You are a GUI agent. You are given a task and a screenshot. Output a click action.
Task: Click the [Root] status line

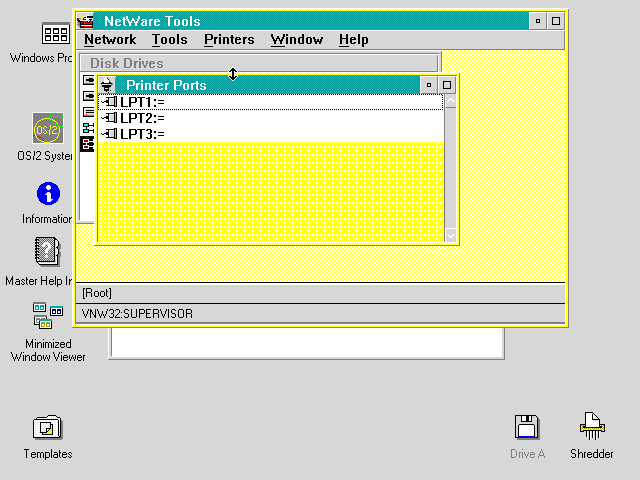(x=320, y=293)
